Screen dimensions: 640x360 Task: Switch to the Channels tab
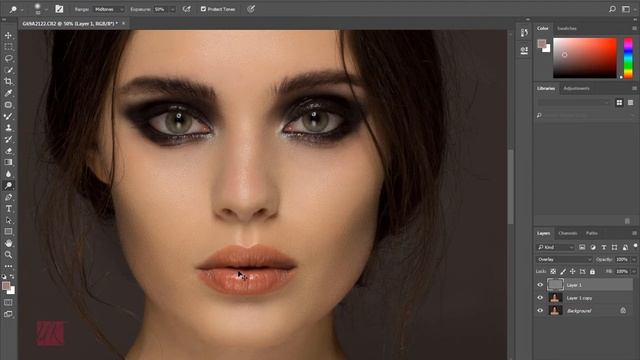(x=568, y=233)
